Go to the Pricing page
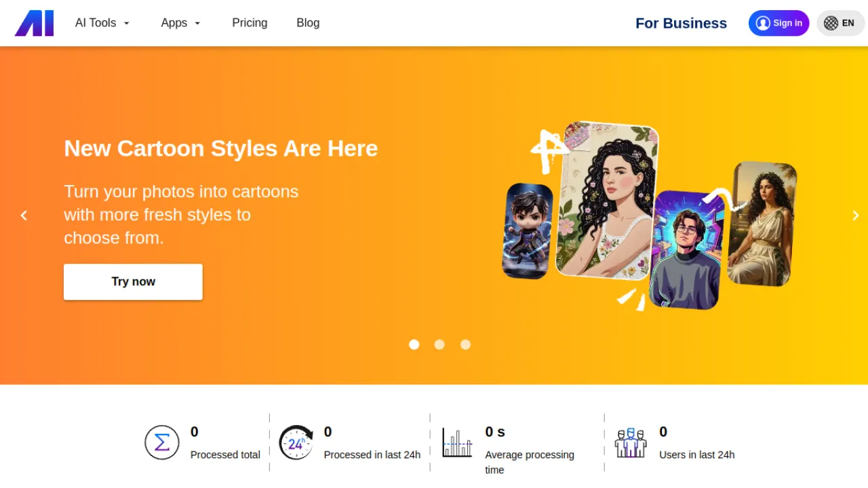868x488 pixels. click(x=250, y=23)
